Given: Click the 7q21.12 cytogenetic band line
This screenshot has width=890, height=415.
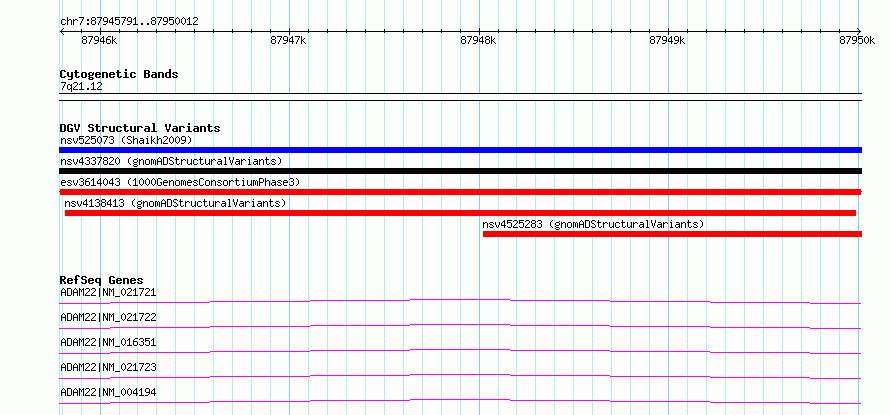Looking at the screenshot, I should [x=460, y=97].
